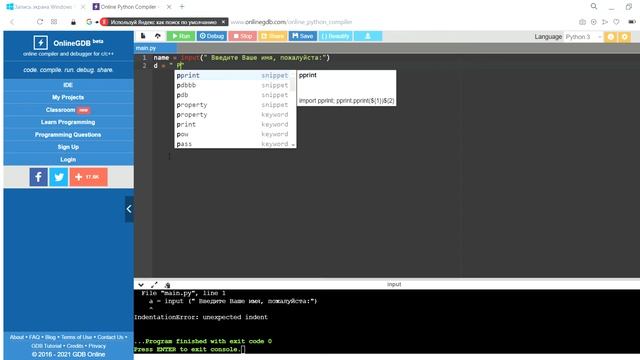Run the program with green Run button

coord(181,36)
